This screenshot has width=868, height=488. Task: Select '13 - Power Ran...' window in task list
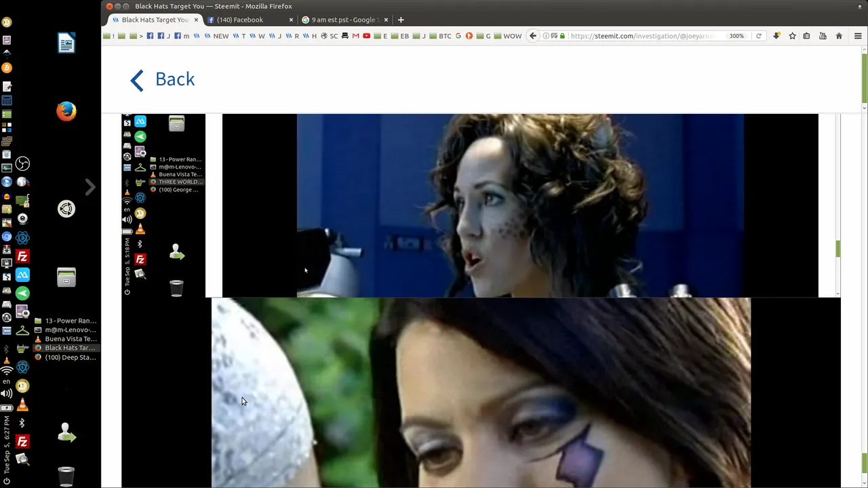click(x=65, y=321)
